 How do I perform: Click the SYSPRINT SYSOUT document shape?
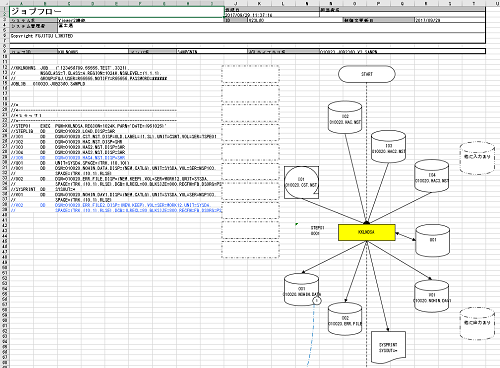[x=388, y=347]
